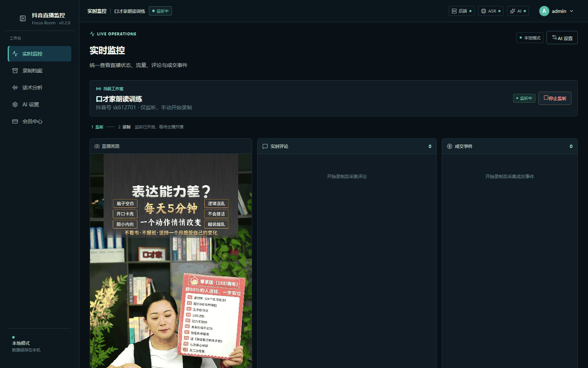Click the 抖音直播监控 app title
This screenshot has height=368, width=588.
coord(48,16)
